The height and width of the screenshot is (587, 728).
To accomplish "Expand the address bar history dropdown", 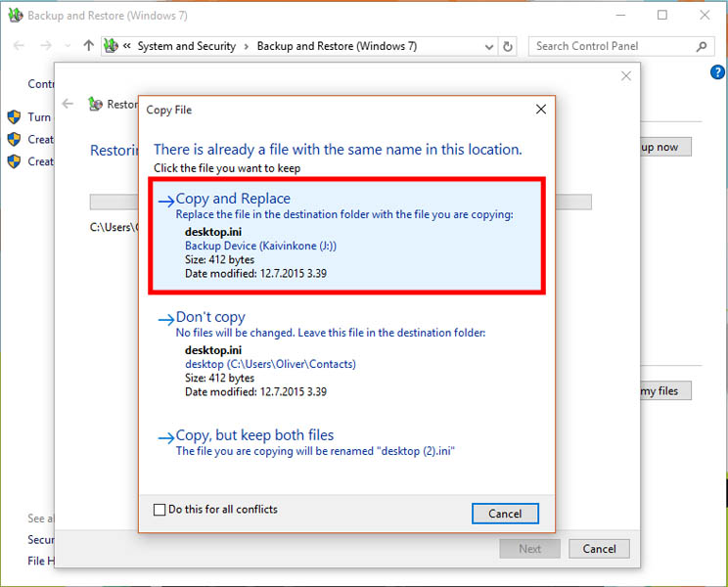I will point(487,46).
